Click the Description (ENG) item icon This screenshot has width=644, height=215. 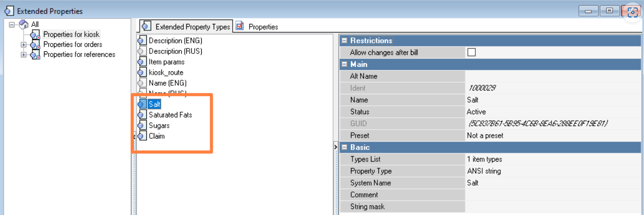tap(141, 40)
